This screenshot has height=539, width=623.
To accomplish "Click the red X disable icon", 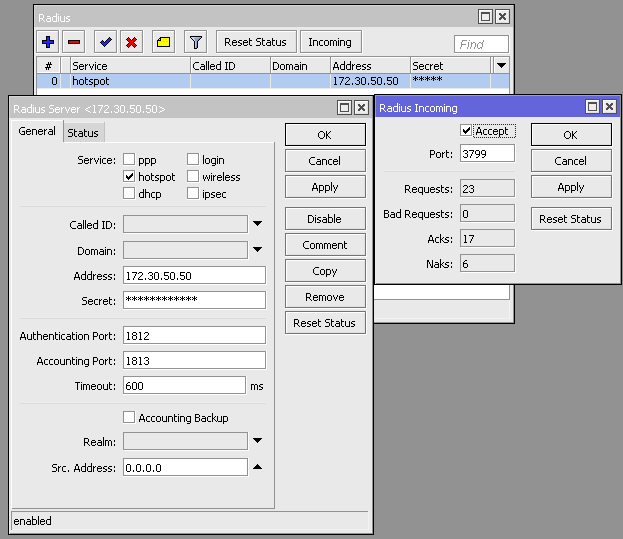I will coord(130,42).
